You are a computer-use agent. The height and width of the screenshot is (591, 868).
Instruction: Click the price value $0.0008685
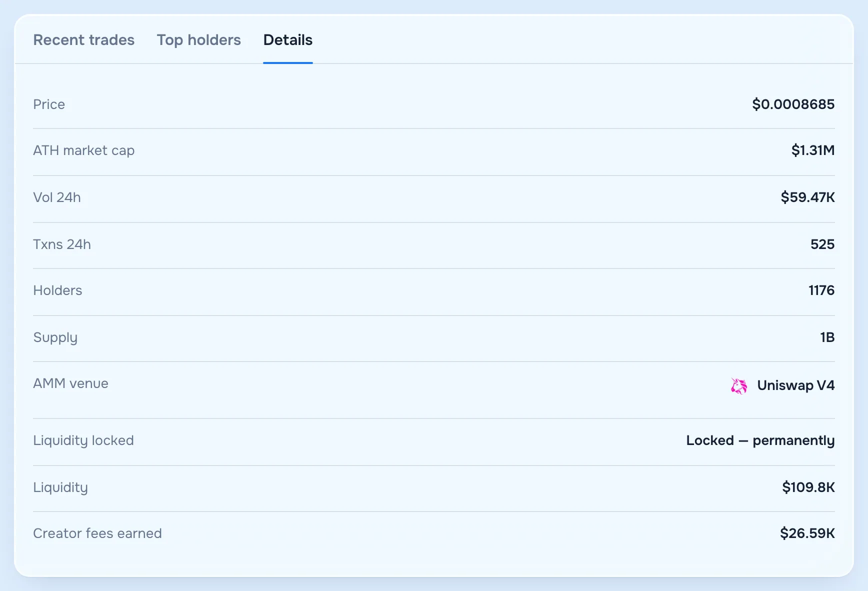[793, 104]
